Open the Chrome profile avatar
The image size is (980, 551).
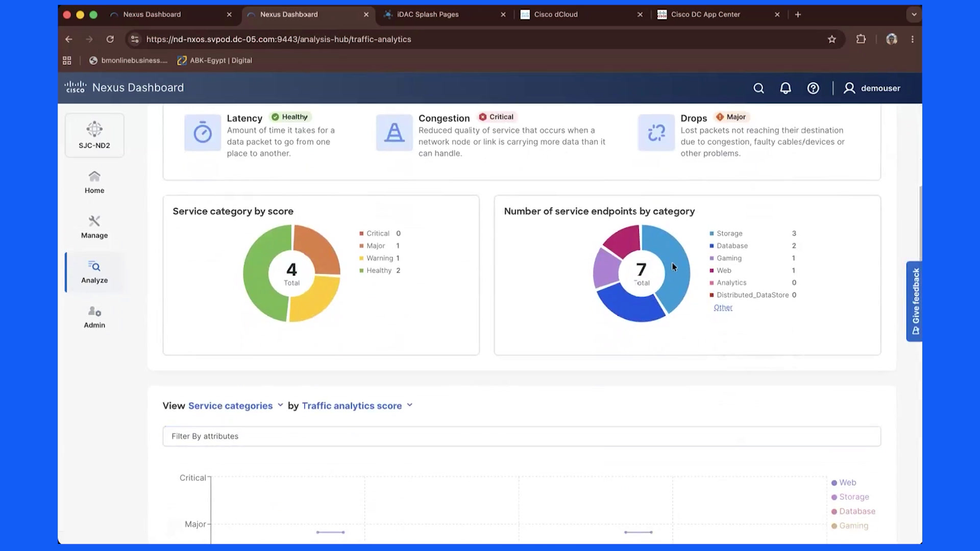(892, 39)
